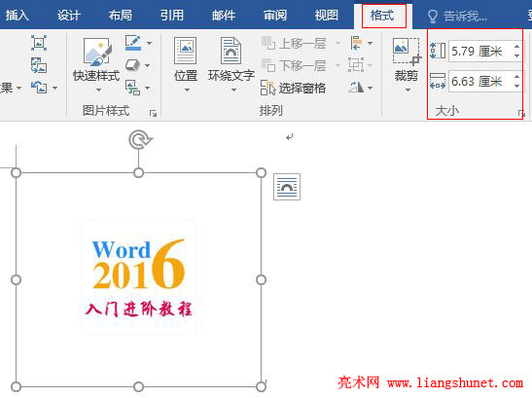The width and height of the screenshot is (532, 398).
Task: Open the 插入 ribbon tab
Action: (17, 16)
